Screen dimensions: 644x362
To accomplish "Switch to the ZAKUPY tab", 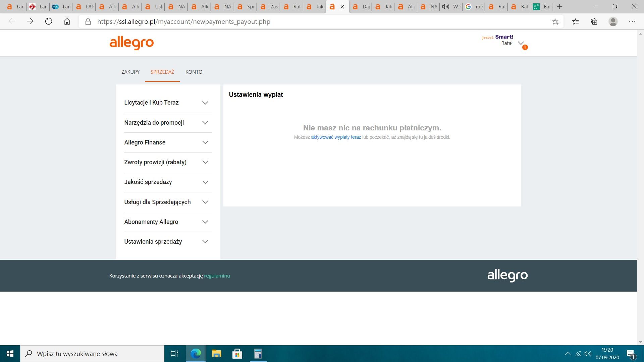I will [130, 72].
